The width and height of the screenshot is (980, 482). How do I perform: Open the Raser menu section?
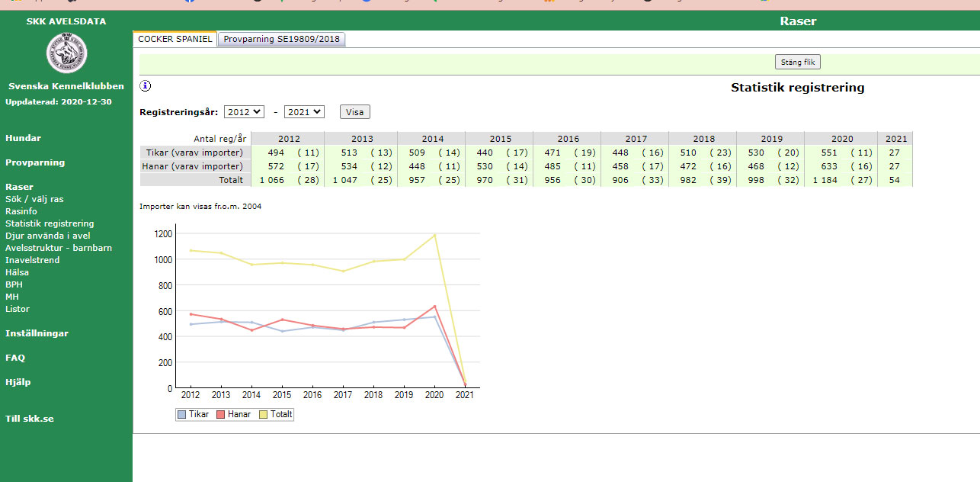[x=19, y=187]
